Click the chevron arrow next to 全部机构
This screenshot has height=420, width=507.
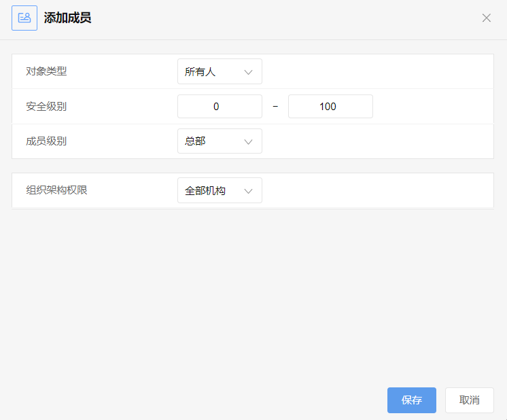[x=248, y=191]
